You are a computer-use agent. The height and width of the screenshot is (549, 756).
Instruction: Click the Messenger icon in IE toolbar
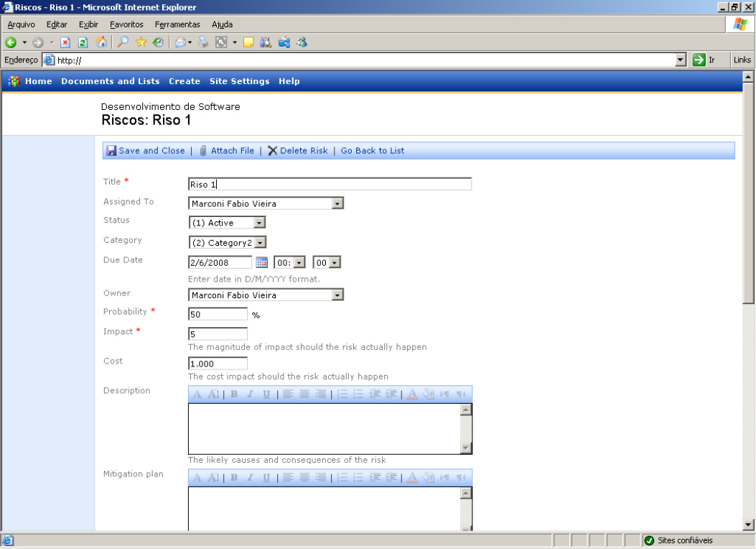coord(302,42)
